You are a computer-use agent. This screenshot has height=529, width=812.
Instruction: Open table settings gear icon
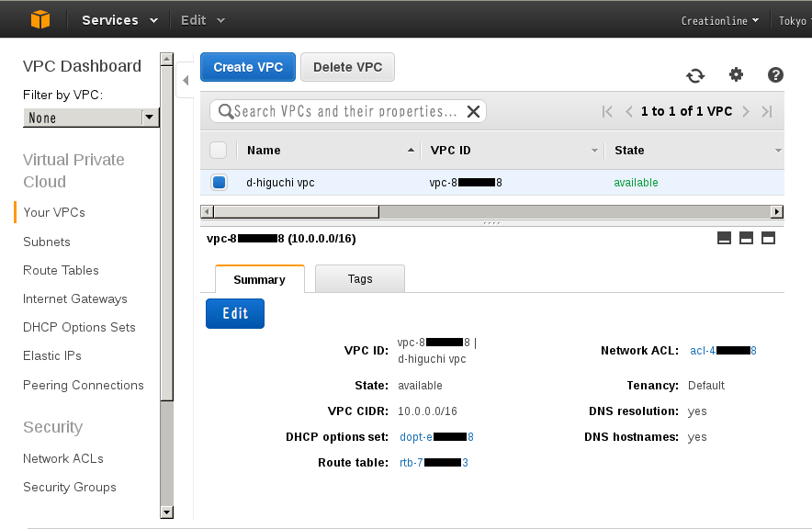tap(736, 74)
